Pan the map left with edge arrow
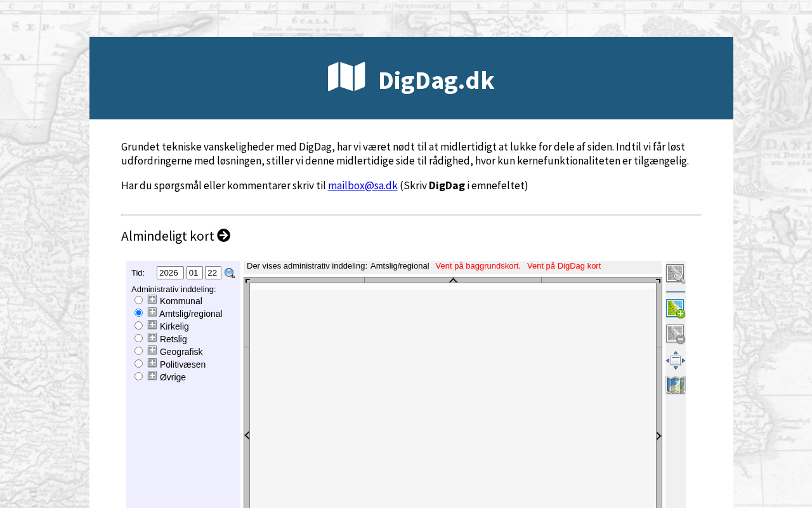Screen dimensions: 812x508 247,436
